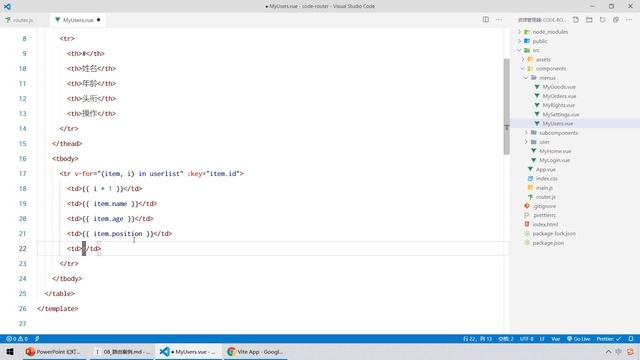Click indentation spaces setting in status bar
640x360 pixels.
[x=506, y=339]
